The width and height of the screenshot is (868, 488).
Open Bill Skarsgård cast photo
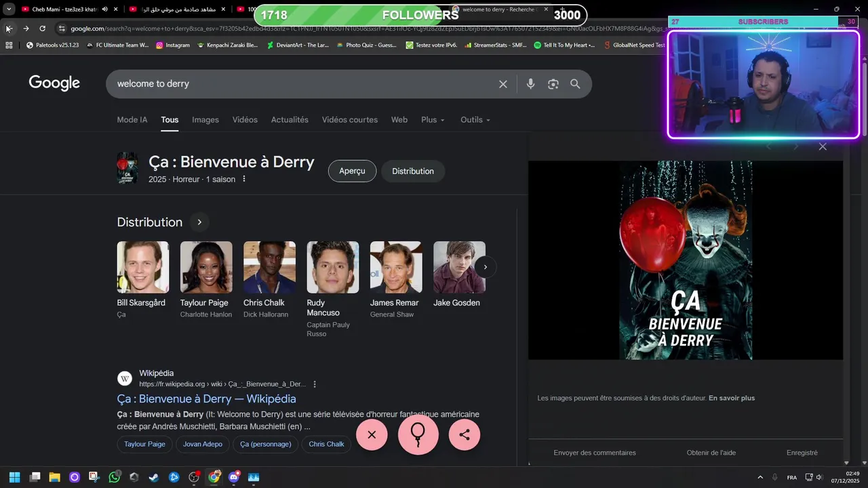[x=142, y=267]
